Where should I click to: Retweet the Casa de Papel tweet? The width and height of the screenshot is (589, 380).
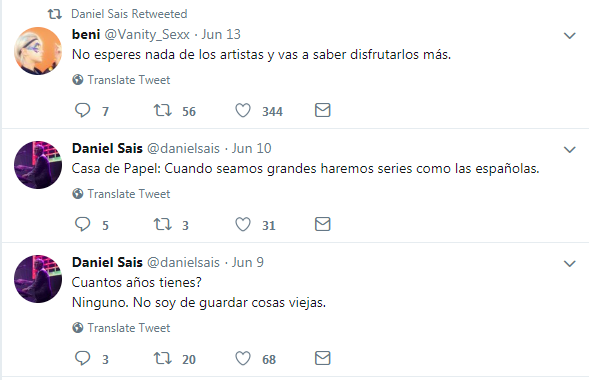[x=163, y=224]
